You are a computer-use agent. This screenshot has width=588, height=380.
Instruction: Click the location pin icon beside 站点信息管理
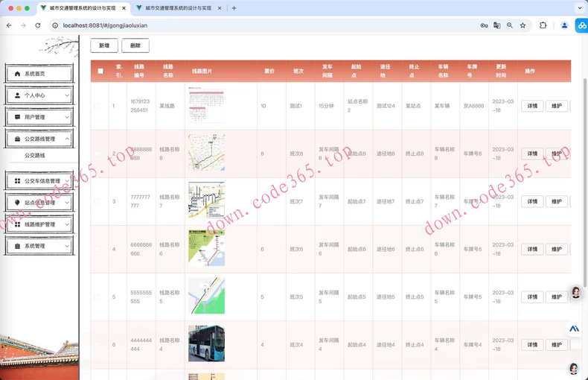tap(18, 202)
